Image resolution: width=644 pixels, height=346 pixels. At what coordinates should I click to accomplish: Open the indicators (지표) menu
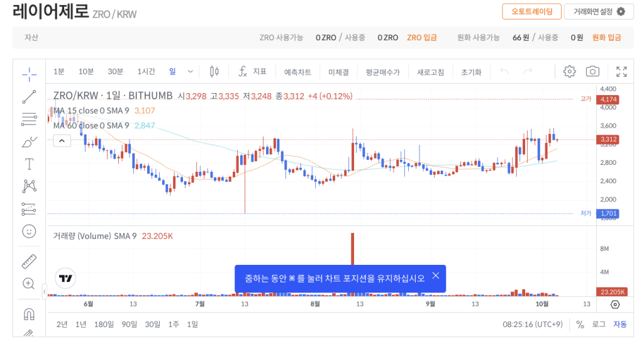pos(253,72)
